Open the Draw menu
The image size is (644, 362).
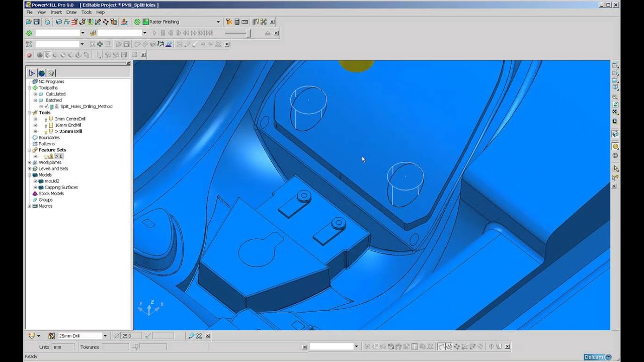71,12
